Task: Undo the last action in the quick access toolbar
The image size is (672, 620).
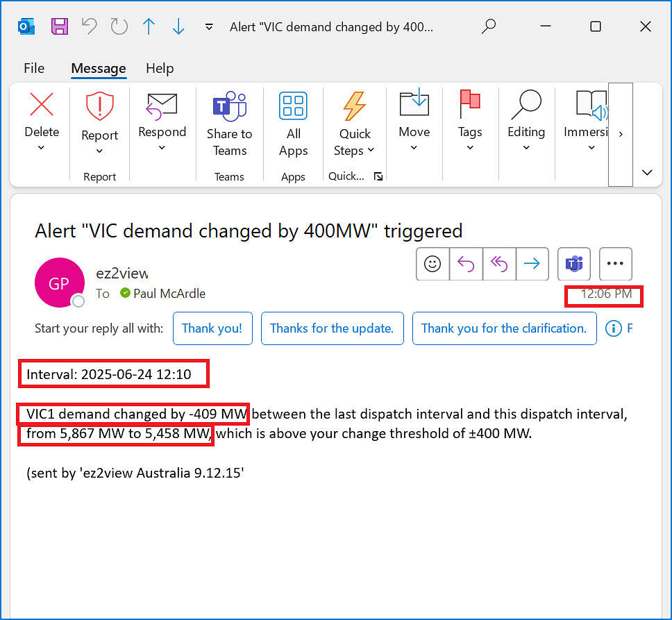Action: coord(89,26)
